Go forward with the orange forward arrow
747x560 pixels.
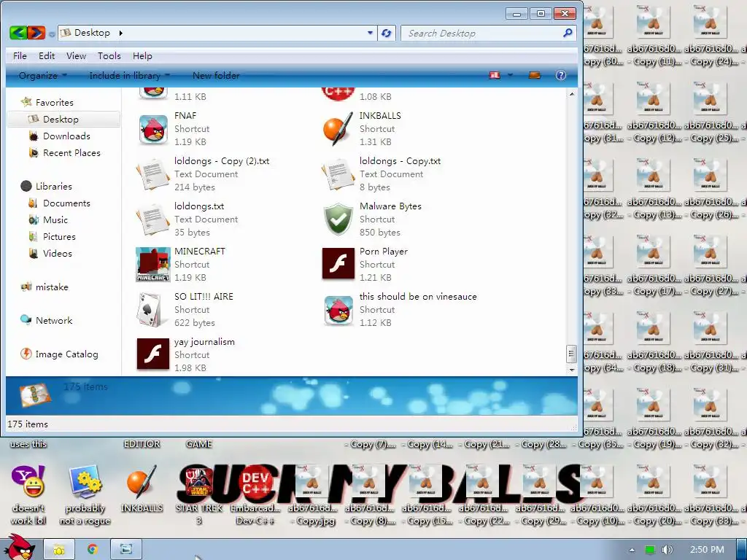(36, 33)
